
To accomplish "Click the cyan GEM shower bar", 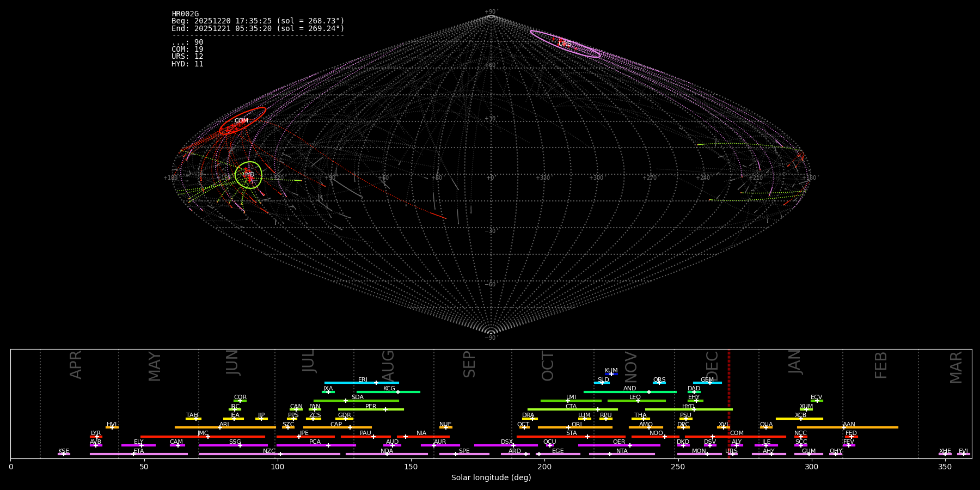I will tap(707, 383).
